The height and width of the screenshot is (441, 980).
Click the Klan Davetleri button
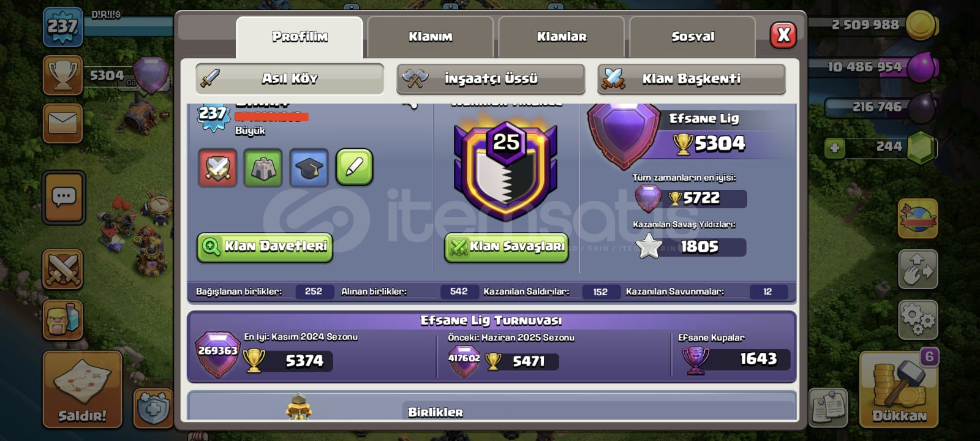[265, 247]
